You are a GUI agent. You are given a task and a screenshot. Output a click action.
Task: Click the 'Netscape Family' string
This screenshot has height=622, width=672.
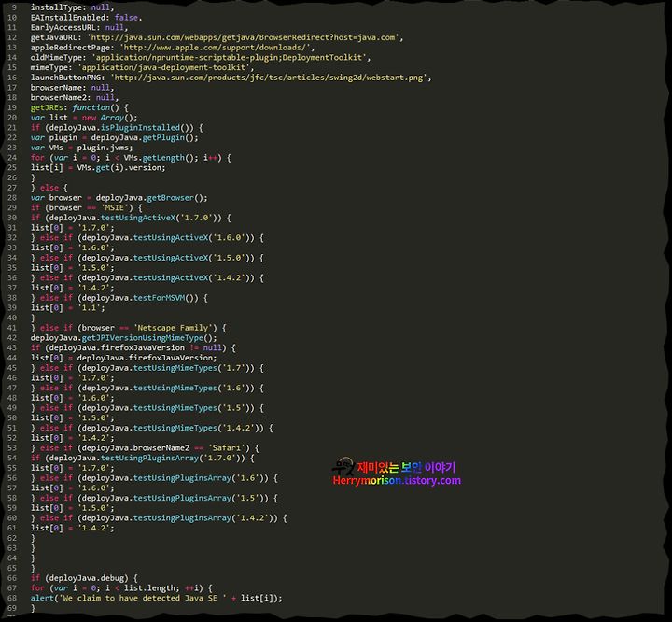coord(175,328)
